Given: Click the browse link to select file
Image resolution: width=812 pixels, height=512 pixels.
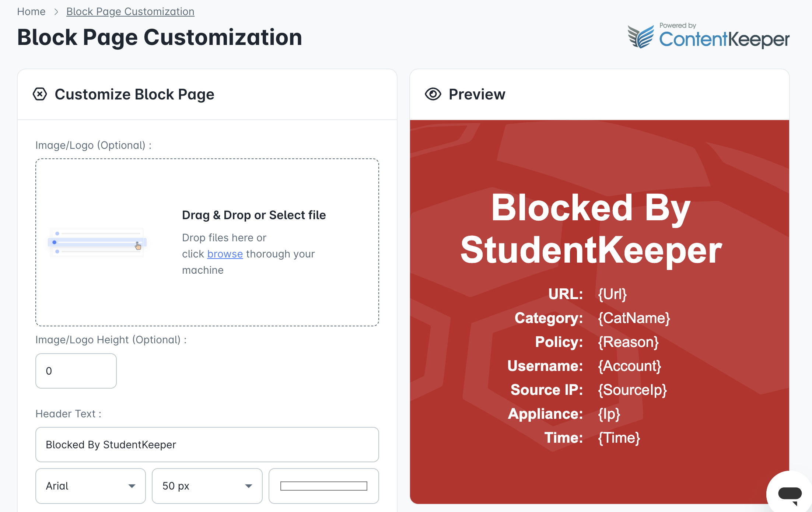Looking at the screenshot, I should [x=225, y=254].
